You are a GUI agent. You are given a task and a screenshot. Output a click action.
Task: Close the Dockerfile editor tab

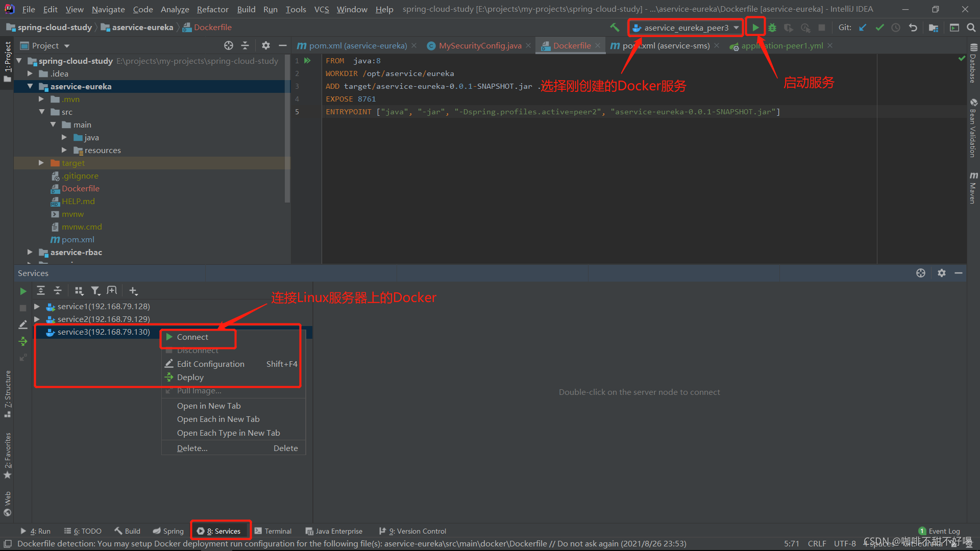[x=598, y=45]
